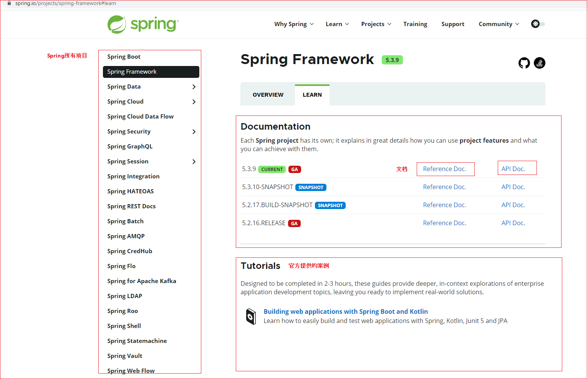Toggle the dark mode switch
The height and width of the screenshot is (379, 588).
[x=538, y=24]
